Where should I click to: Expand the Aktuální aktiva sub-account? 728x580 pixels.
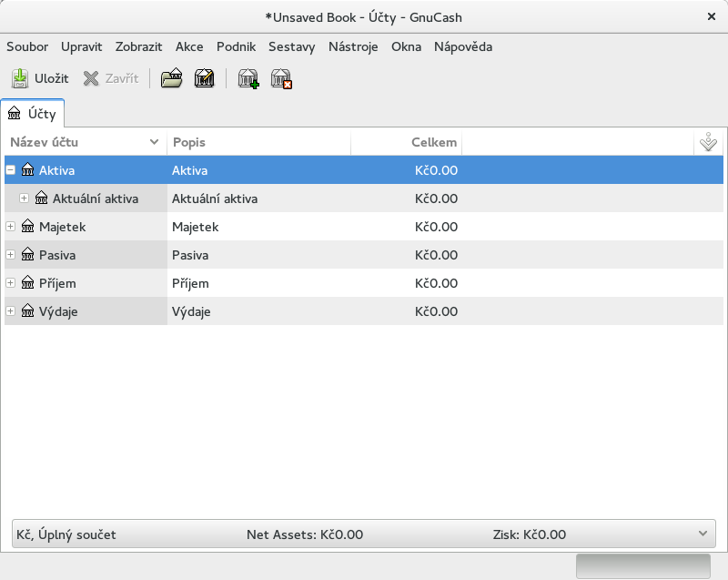tap(25, 198)
